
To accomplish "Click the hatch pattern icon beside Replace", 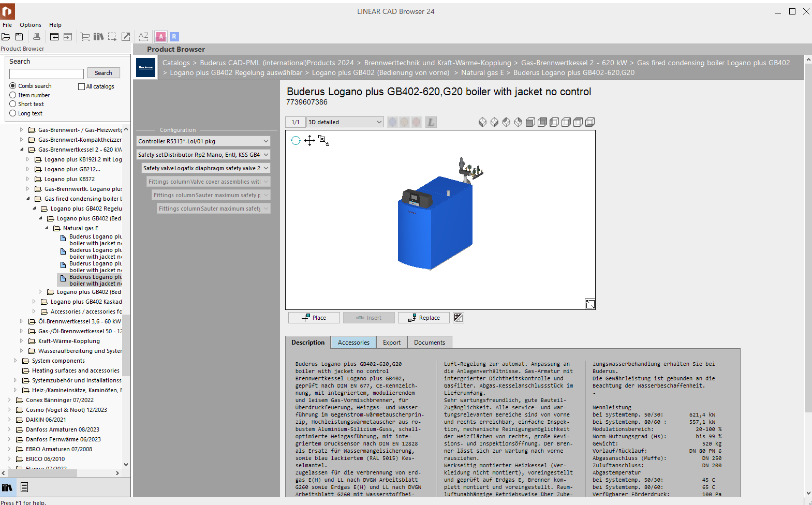I will 459,318.
